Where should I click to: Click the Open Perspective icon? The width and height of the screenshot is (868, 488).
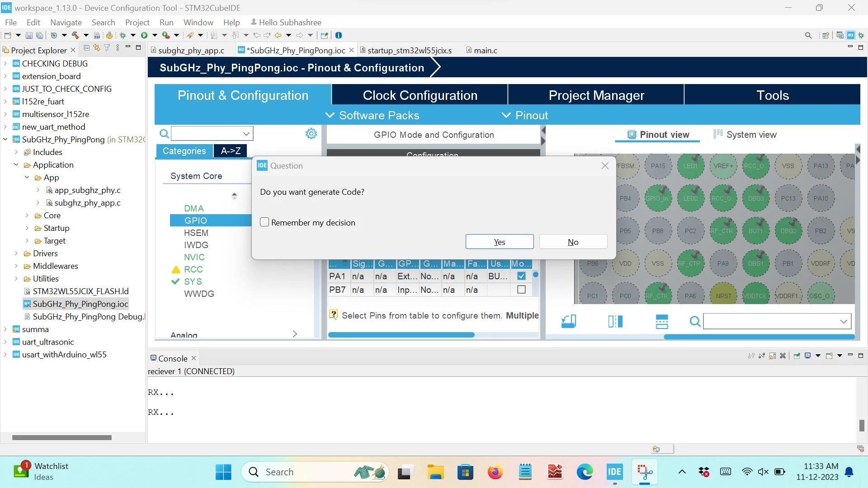click(826, 35)
